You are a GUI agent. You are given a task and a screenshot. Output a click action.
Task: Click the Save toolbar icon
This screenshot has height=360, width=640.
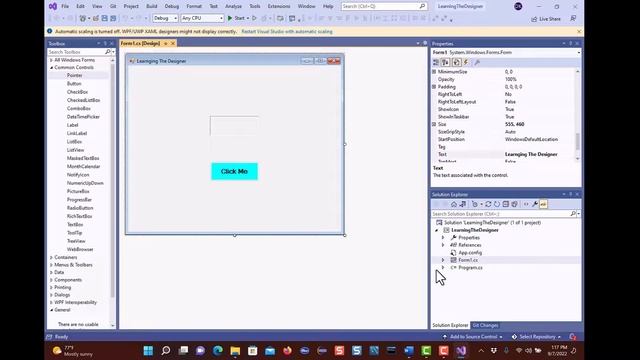[104, 18]
